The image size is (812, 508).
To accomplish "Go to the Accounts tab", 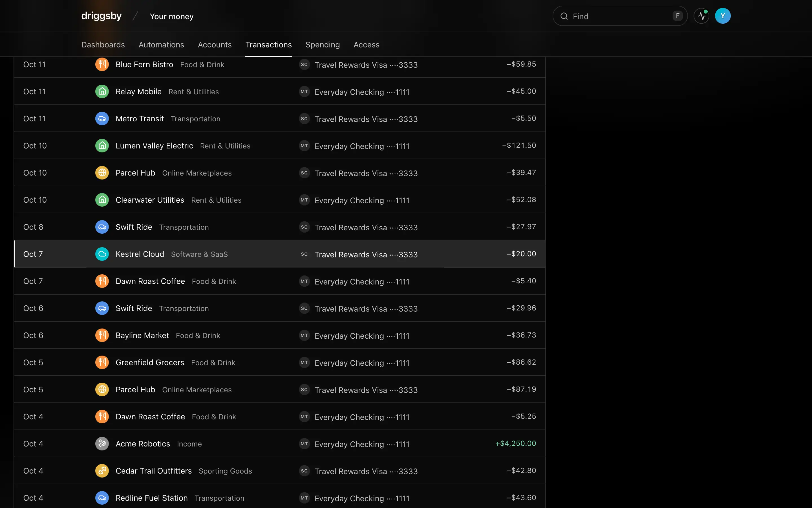I will coord(215,45).
